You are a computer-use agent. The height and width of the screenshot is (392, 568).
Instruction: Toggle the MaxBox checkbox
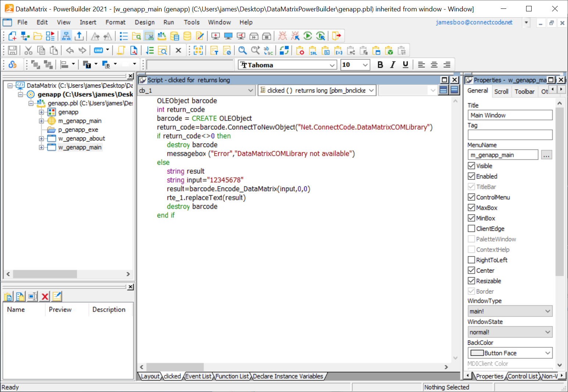[x=471, y=208]
